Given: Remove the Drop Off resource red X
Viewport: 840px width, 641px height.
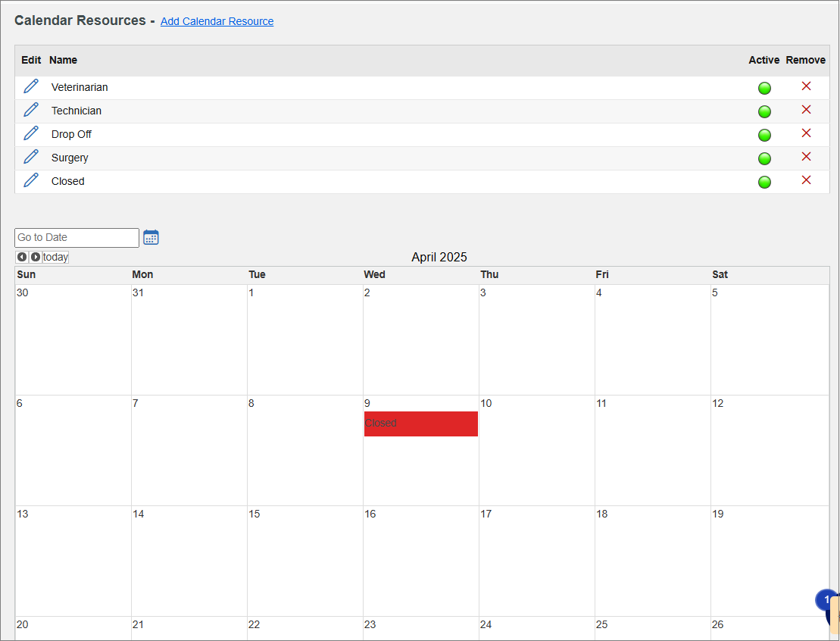Looking at the screenshot, I should pos(806,133).
